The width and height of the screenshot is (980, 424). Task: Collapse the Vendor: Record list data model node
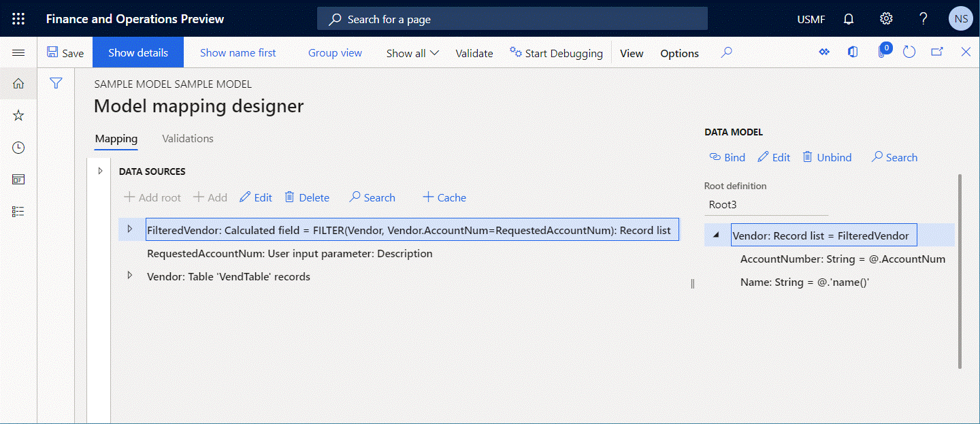pyautogui.click(x=716, y=234)
